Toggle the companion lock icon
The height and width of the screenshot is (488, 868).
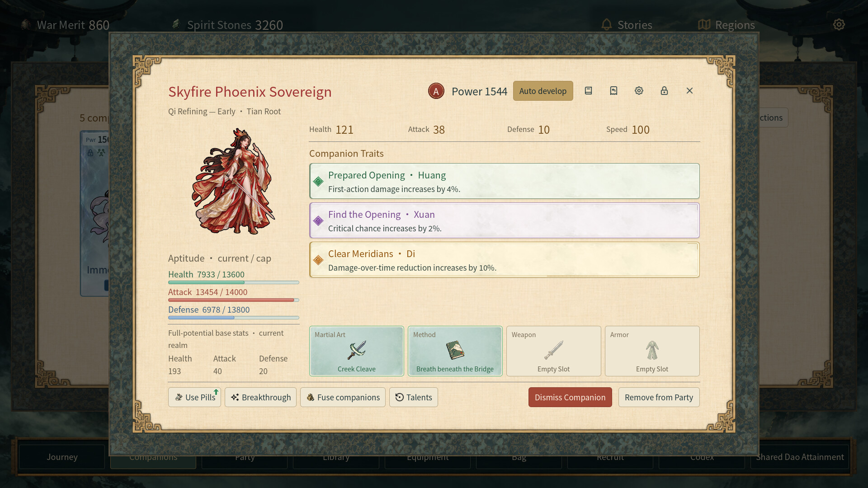tap(664, 91)
